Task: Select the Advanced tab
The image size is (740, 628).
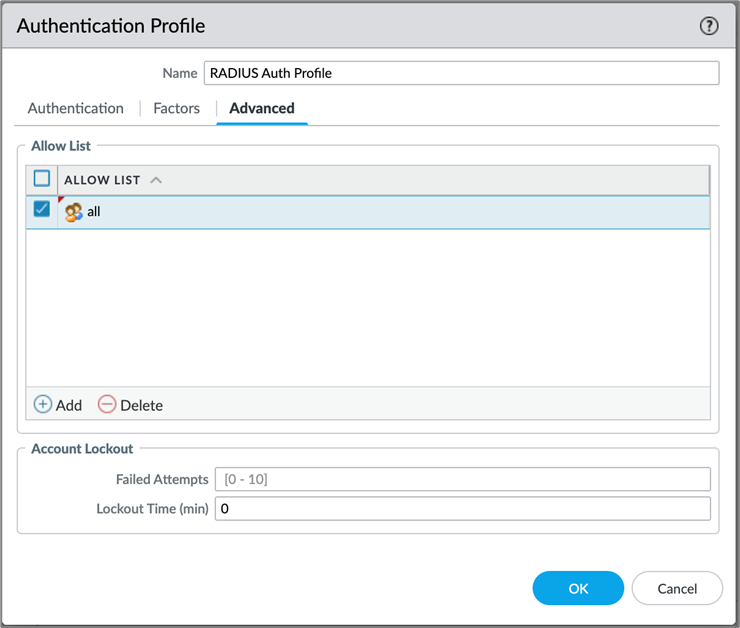Action: [262, 108]
